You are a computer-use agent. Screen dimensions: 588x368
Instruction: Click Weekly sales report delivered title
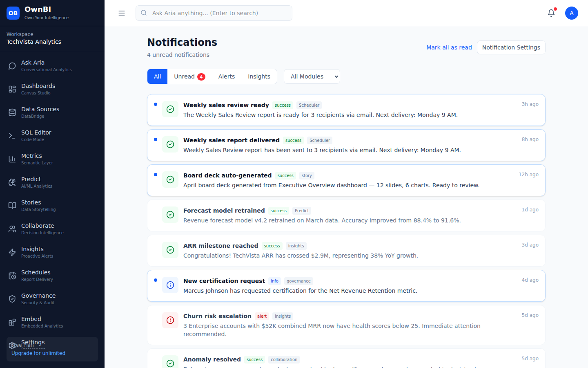[232, 140]
